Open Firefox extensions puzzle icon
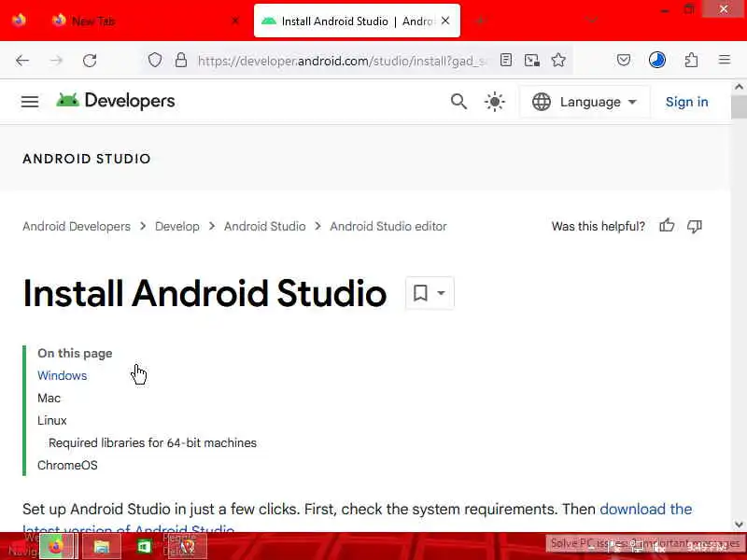747x560 pixels. [691, 60]
